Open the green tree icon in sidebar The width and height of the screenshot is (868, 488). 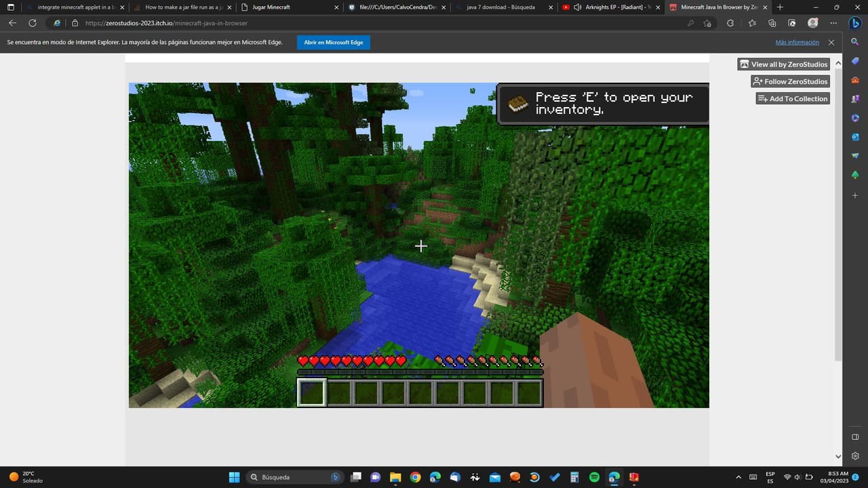click(x=855, y=175)
